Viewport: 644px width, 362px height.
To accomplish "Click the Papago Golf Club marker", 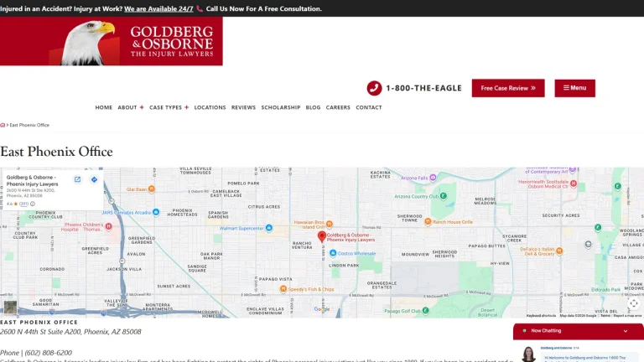I will [425, 311].
